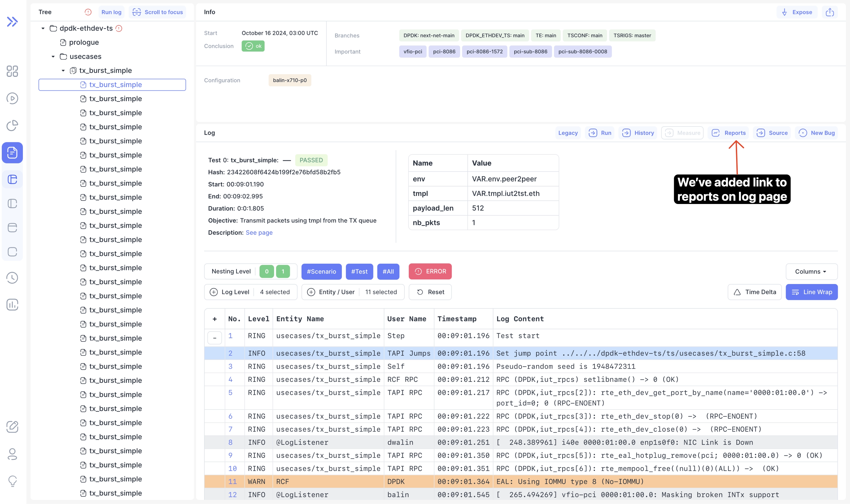
Task: Click the Reports link button
Action: (x=729, y=133)
